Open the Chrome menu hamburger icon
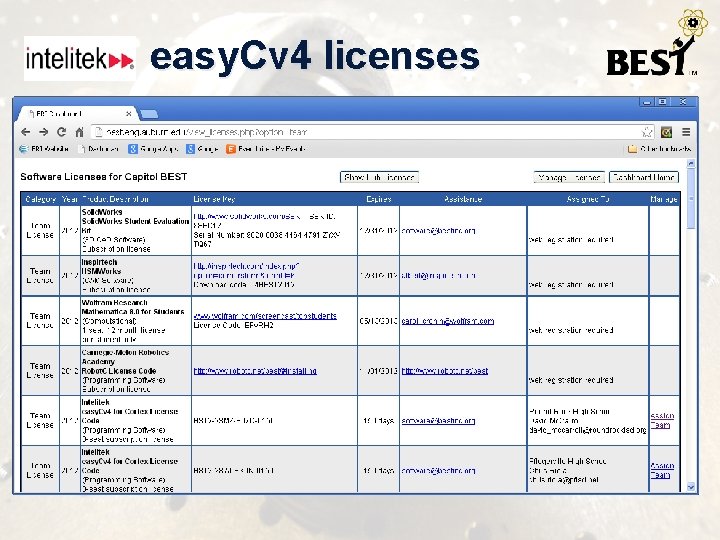 click(x=686, y=132)
